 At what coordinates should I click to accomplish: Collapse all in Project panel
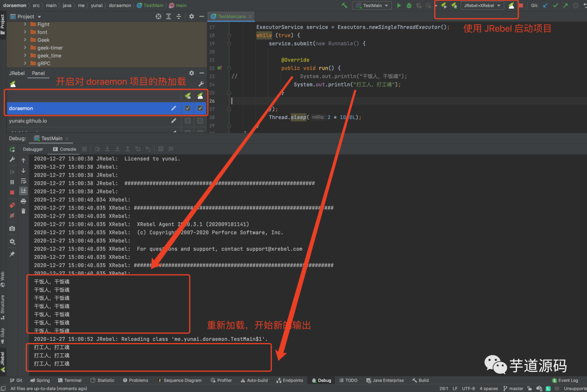179,16
